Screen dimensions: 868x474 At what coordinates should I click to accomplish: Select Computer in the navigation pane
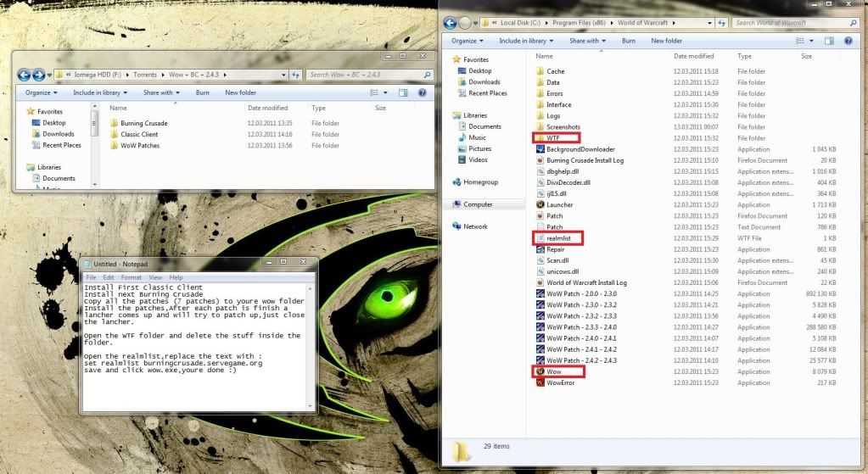point(477,204)
